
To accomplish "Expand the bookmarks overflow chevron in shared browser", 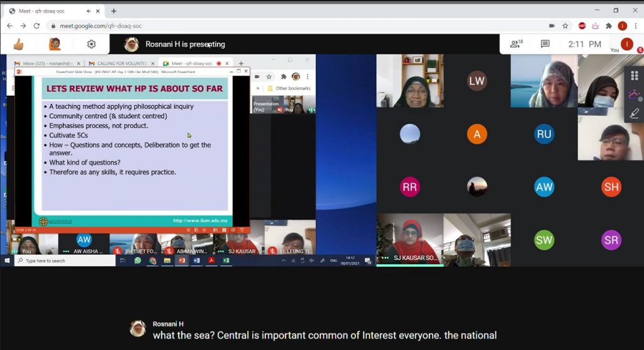I will point(258,88).
